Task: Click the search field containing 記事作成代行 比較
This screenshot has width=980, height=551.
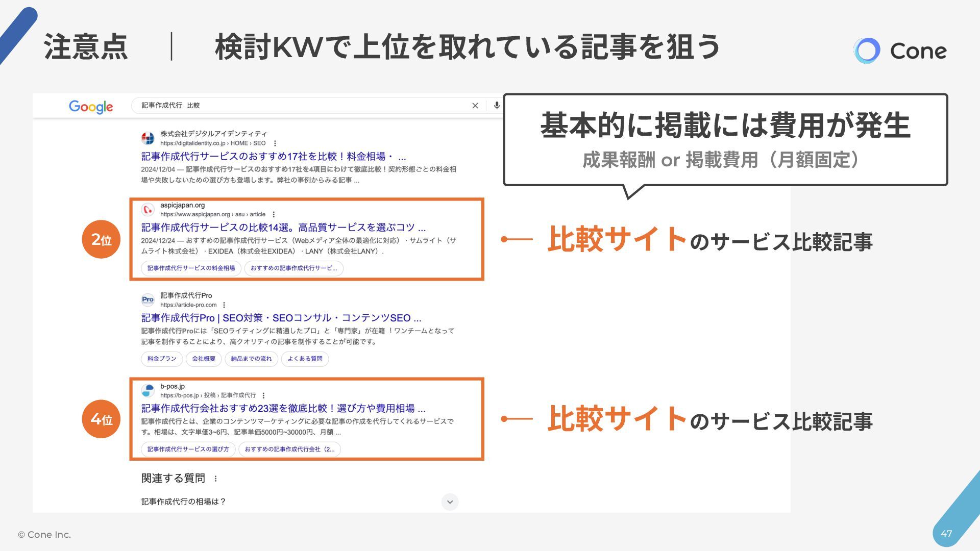Action: point(301,106)
